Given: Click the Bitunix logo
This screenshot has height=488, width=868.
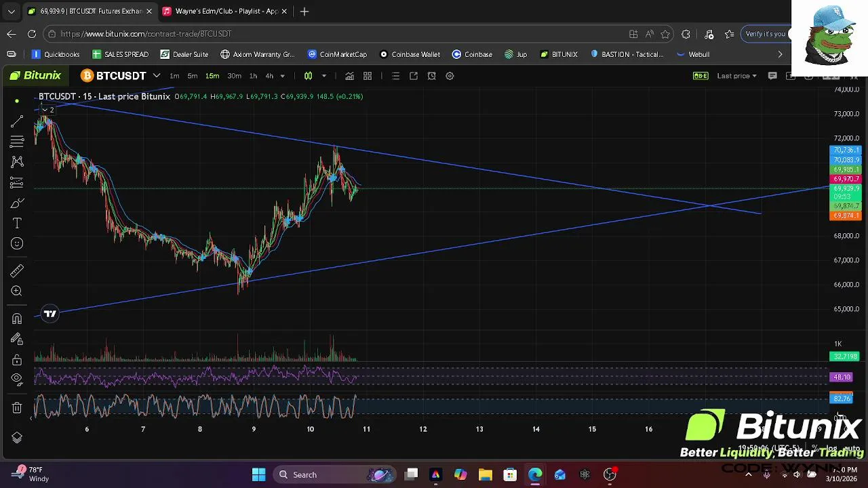Looking at the screenshot, I should tap(35, 75).
